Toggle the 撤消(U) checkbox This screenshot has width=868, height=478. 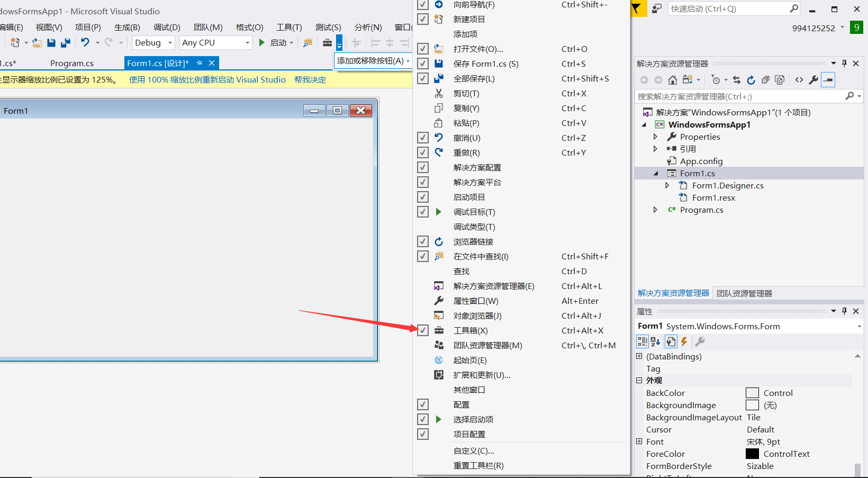422,138
